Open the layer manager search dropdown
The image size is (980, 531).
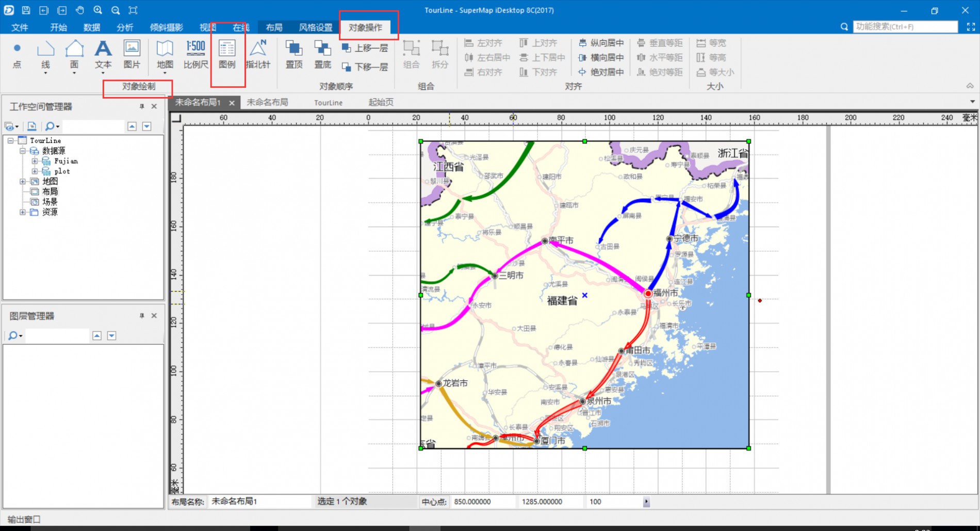point(21,336)
